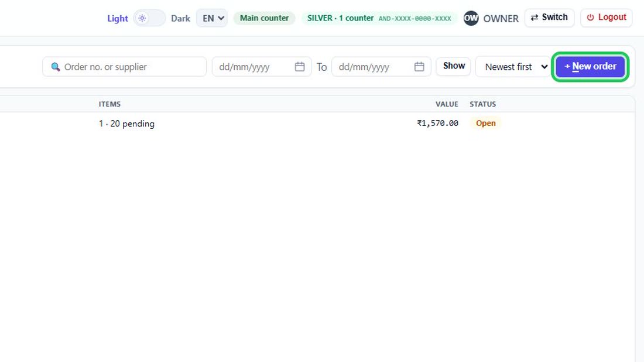Click the Show button

click(x=453, y=66)
